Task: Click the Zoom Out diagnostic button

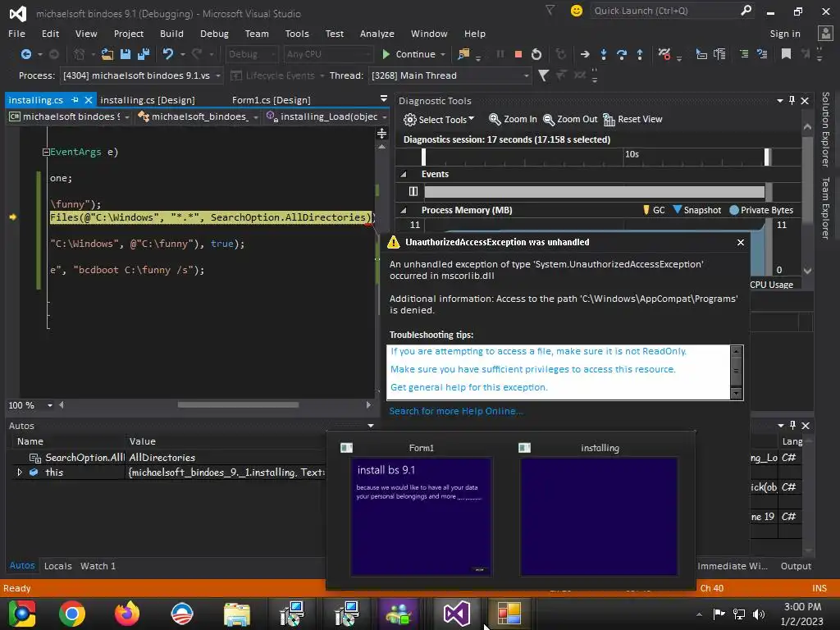Action: point(570,119)
